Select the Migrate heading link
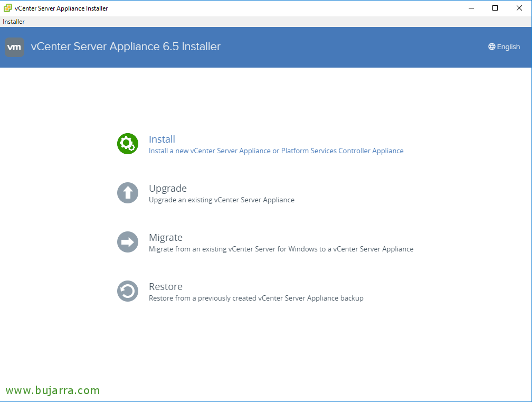 (x=166, y=238)
